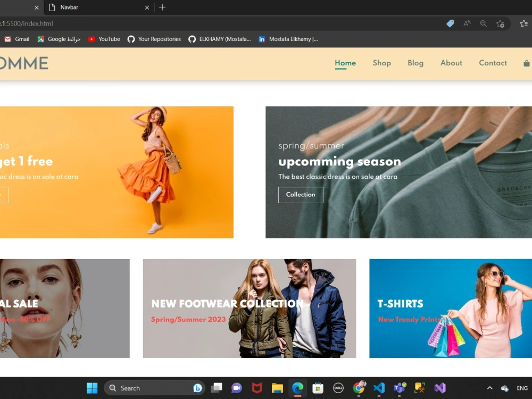The image size is (532, 399).
Task: Click the zoom out magnifier icon
Action: point(484,24)
